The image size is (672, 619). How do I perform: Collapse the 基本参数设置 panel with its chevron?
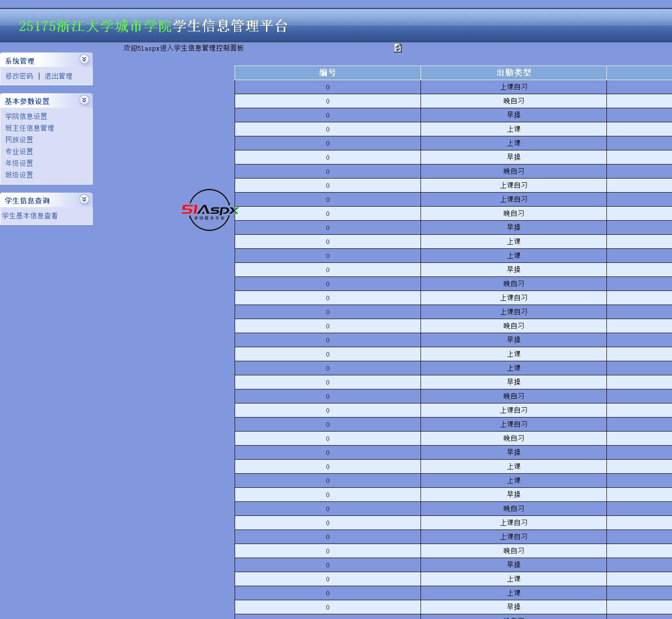(x=84, y=100)
